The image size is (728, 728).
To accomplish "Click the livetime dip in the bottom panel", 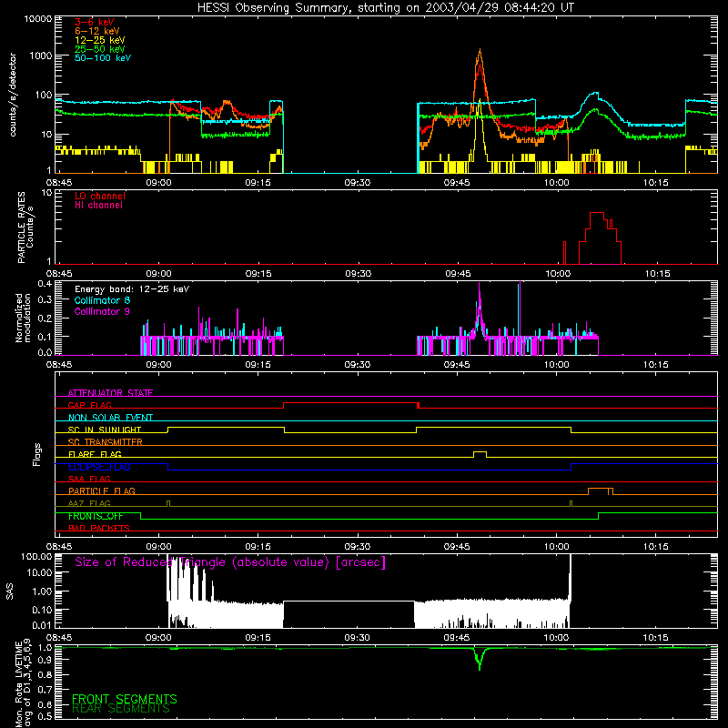I will (480, 659).
